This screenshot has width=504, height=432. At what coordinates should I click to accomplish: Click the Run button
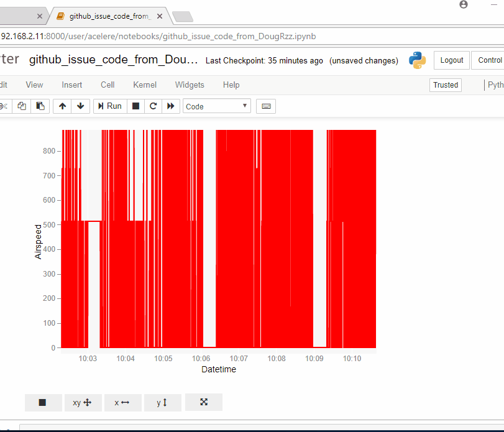109,106
